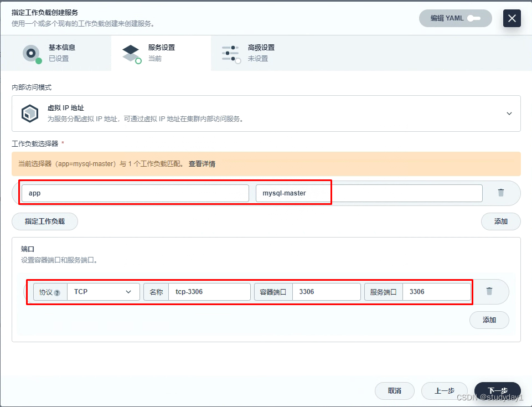The height and width of the screenshot is (407, 532).
Task: Open the 查看详情 link
Action: tap(202, 164)
